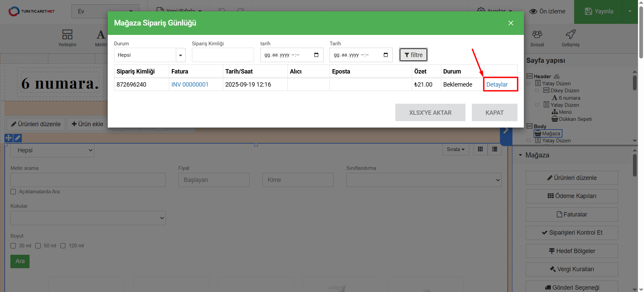644x292 pixels.
Task: Open Detaylar link for order 872696240
Action: tap(497, 85)
